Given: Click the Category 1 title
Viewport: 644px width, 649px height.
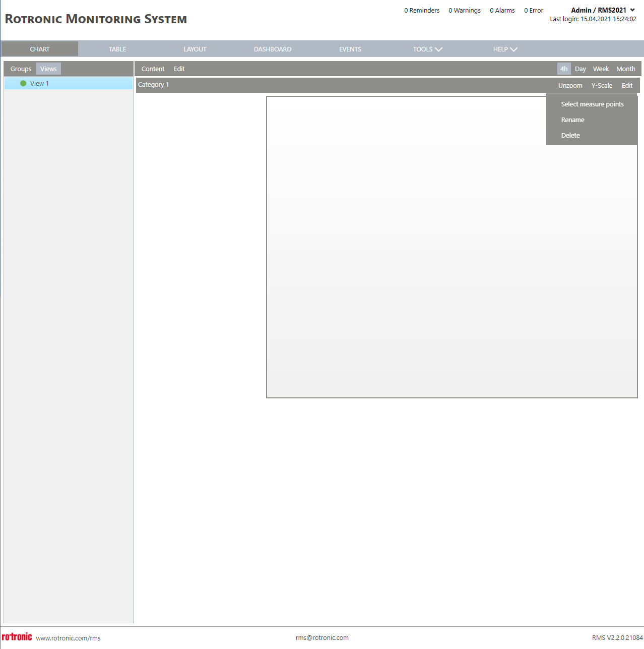Looking at the screenshot, I should point(153,84).
